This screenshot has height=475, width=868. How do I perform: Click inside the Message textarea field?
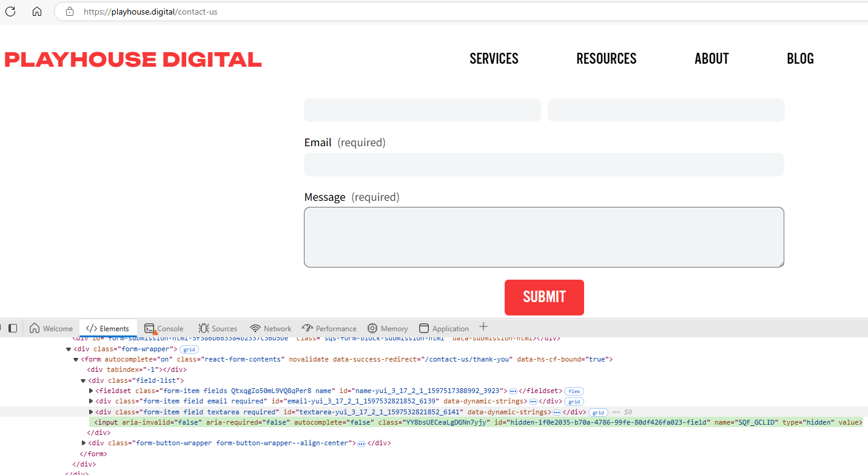[544, 237]
